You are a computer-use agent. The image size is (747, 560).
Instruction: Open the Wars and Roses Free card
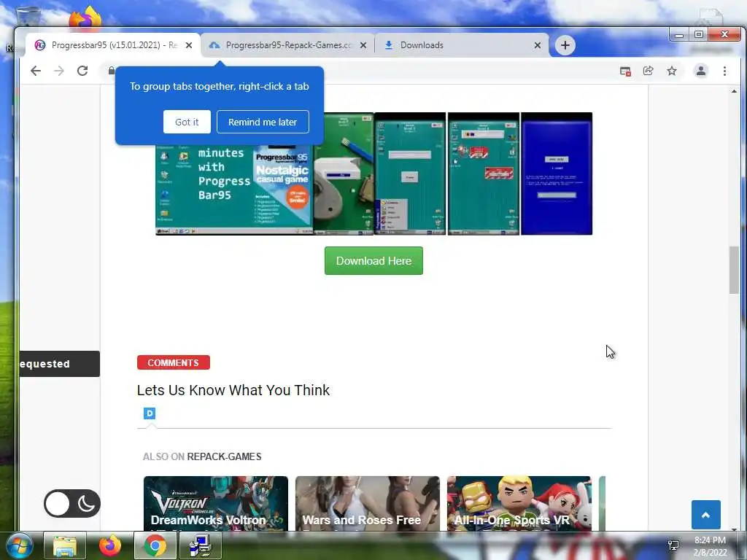(368, 504)
